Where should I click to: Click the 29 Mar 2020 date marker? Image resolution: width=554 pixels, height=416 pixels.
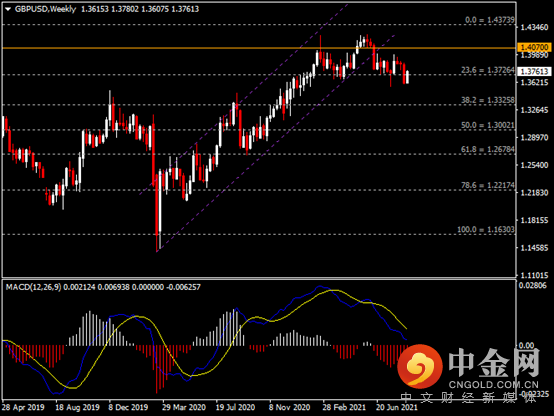tap(184, 408)
